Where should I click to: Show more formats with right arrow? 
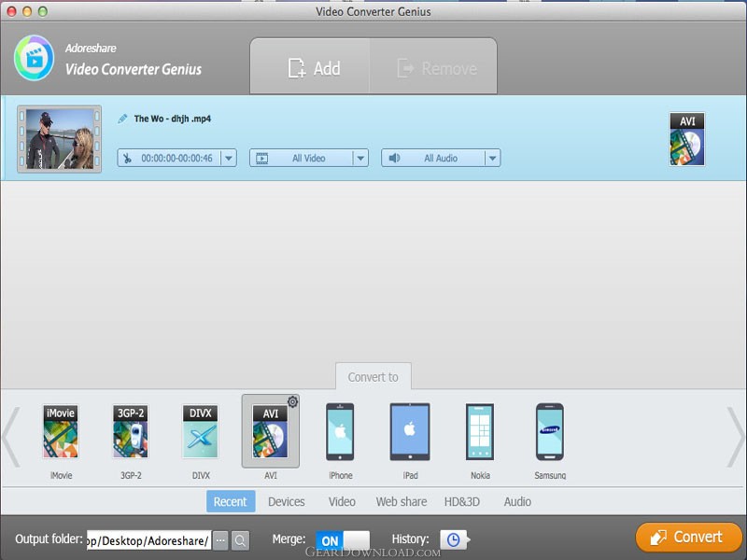pos(736,437)
